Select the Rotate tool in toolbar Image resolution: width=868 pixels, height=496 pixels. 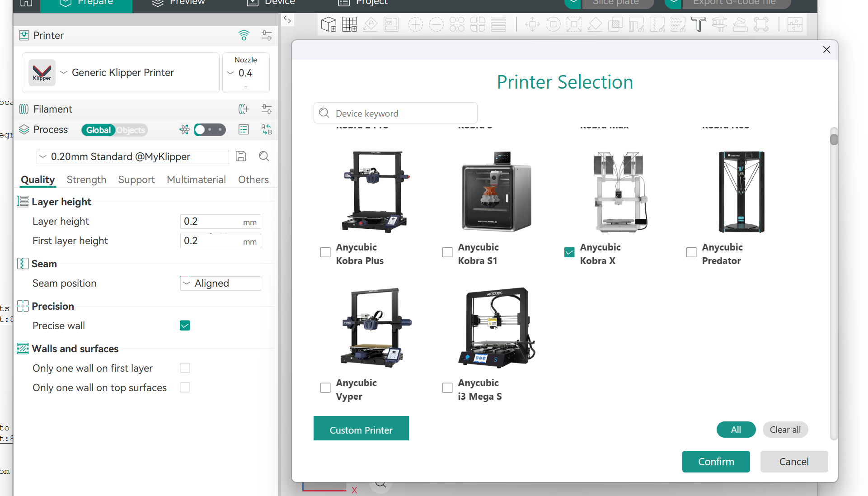pos(553,24)
